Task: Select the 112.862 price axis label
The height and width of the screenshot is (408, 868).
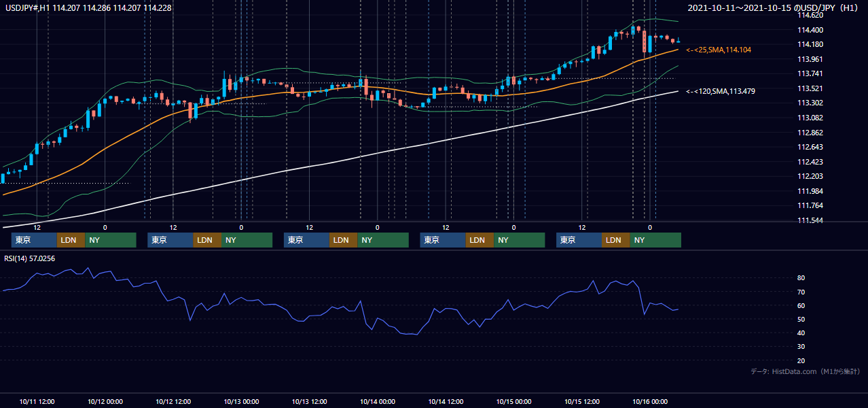Action: click(810, 133)
